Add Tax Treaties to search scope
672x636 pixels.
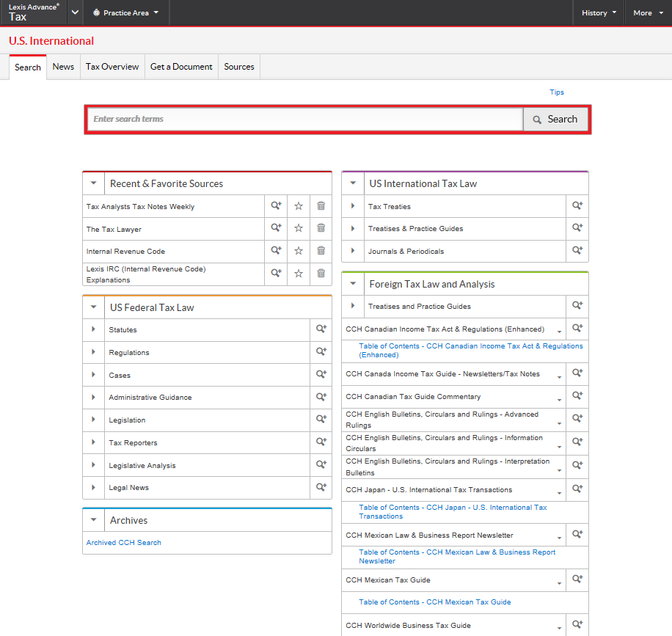[x=577, y=205]
